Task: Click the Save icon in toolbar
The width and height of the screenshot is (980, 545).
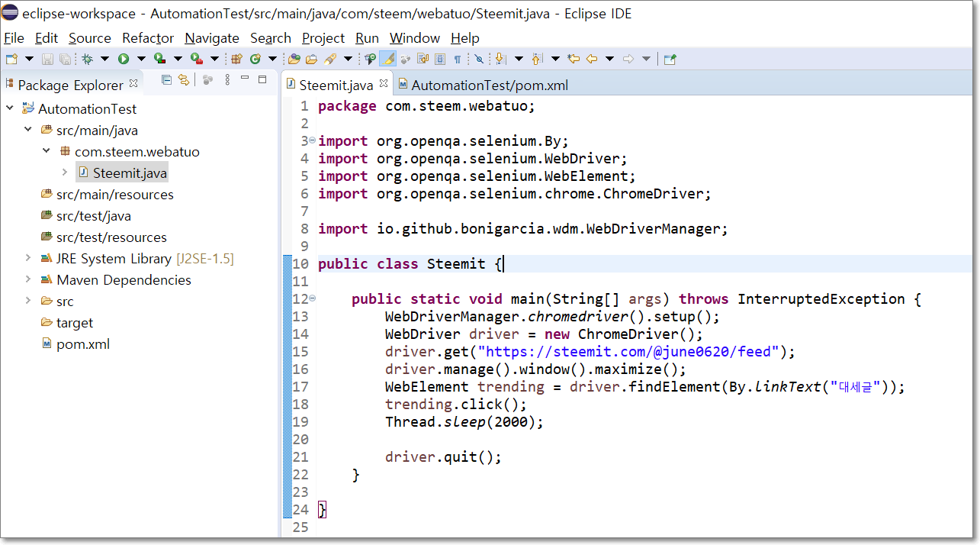Action: coord(47,59)
